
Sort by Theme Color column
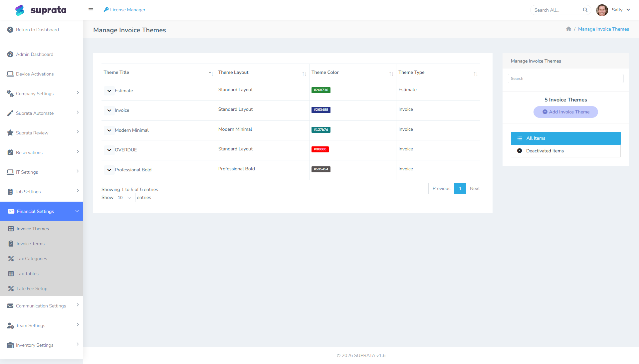352,73
